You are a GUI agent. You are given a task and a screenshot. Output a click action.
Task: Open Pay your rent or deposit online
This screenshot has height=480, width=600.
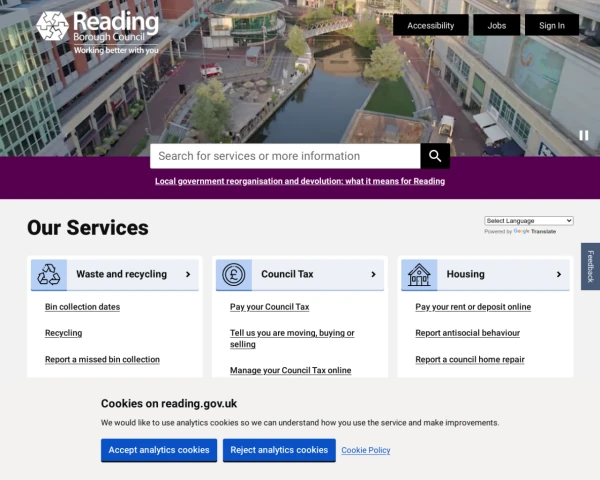tap(473, 307)
